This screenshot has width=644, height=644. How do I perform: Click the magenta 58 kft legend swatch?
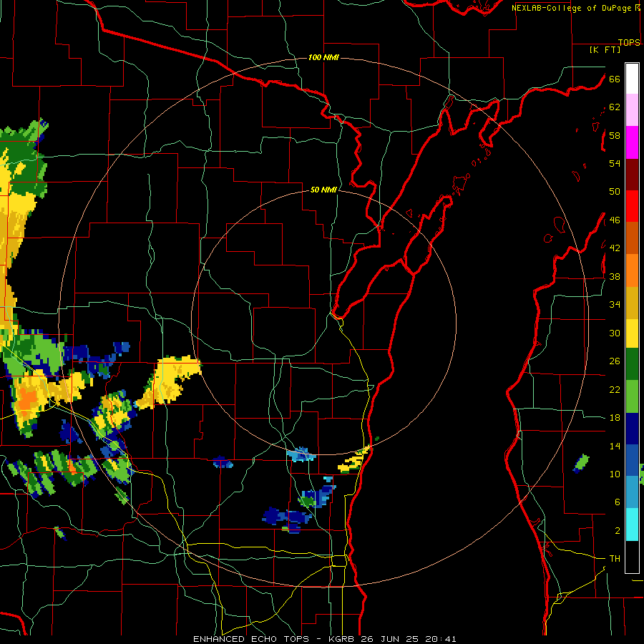tap(632, 142)
